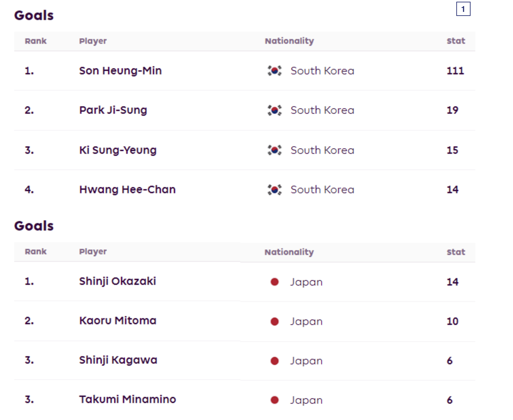This screenshot has height=420, width=513.
Task: View Kaoru Mitoma's player profile
Action: pyautogui.click(x=118, y=321)
